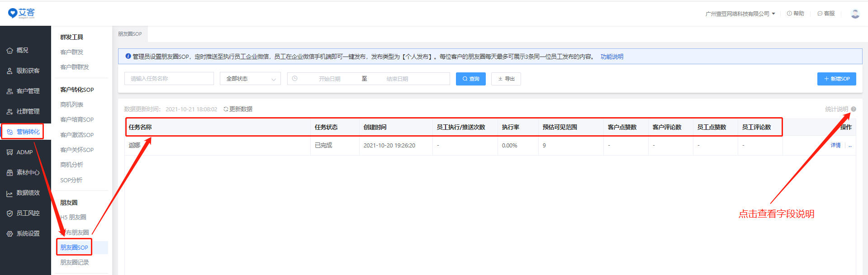Open the 广州壹豆网络科技有限公司 company dropdown
Screen dimensions: 868x275
tap(740, 14)
